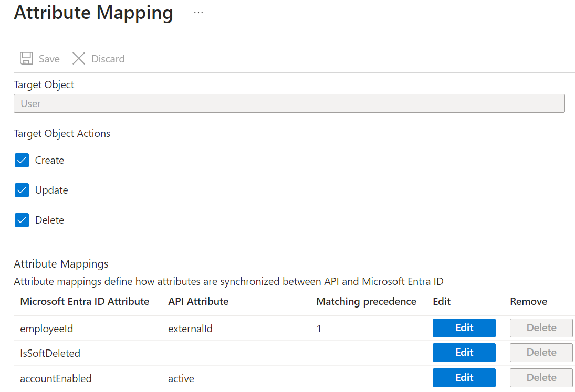Screen dimensions: 575x392
Task: Click the Save toolbar command
Action: [x=49, y=58]
